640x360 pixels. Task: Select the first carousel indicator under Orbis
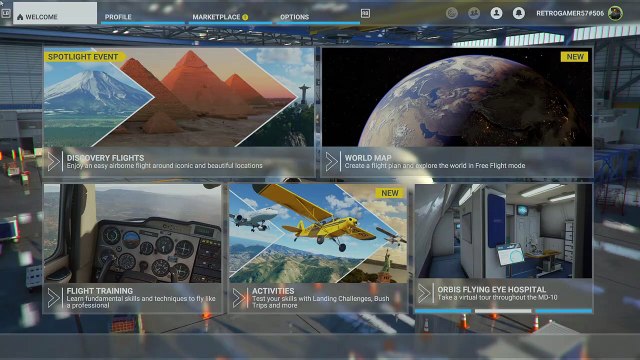click(443, 311)
